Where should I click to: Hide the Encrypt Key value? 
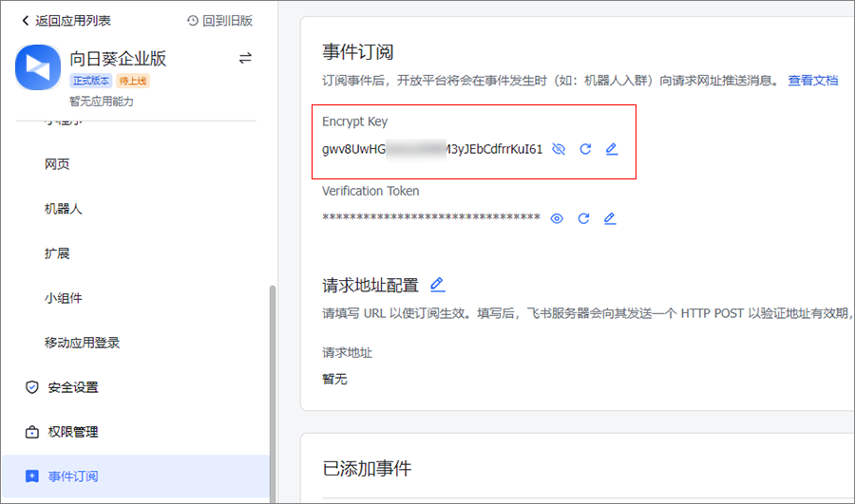(559, 149)
